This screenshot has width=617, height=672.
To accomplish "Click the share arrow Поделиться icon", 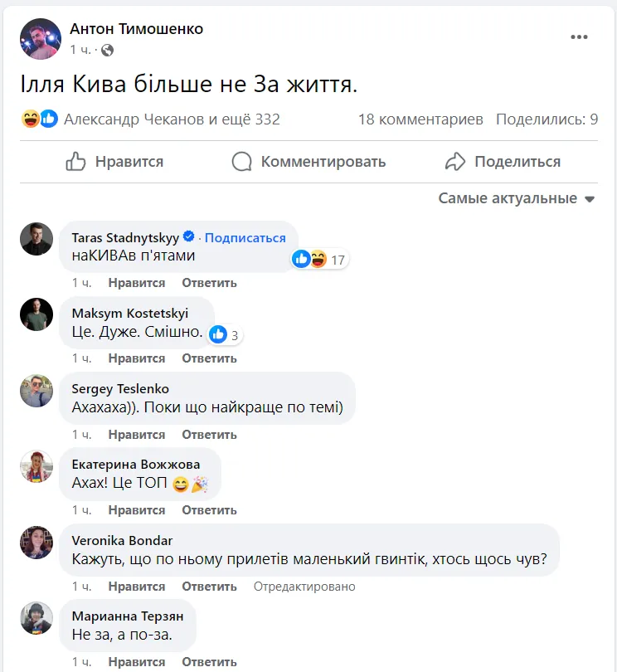I will coord(455,161).
